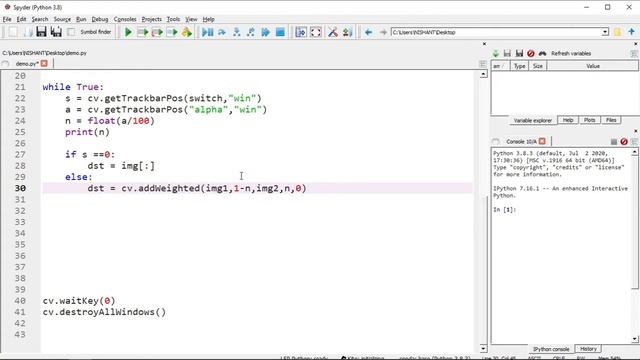This screenshot has width=640, height=360.
Task: Click the editor vertical scrollbar
Action: [x=483, y=211]
